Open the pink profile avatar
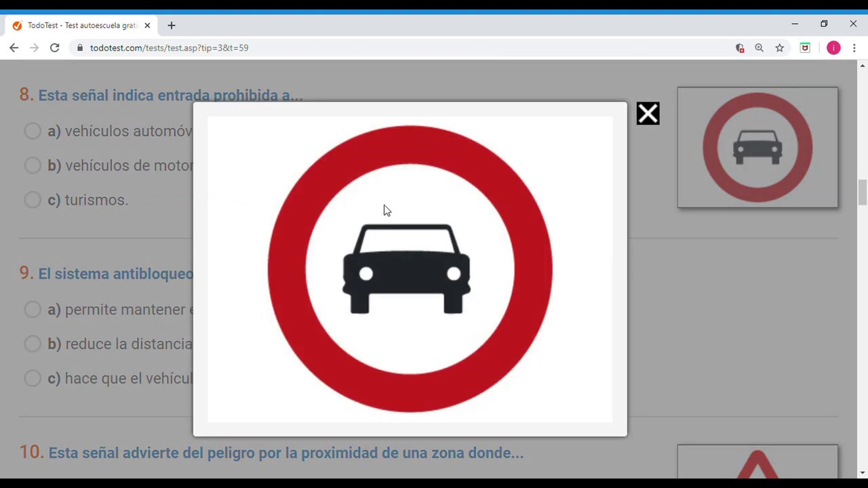The height and width of the screenshot is (488, 868). (x=833, y=48)
